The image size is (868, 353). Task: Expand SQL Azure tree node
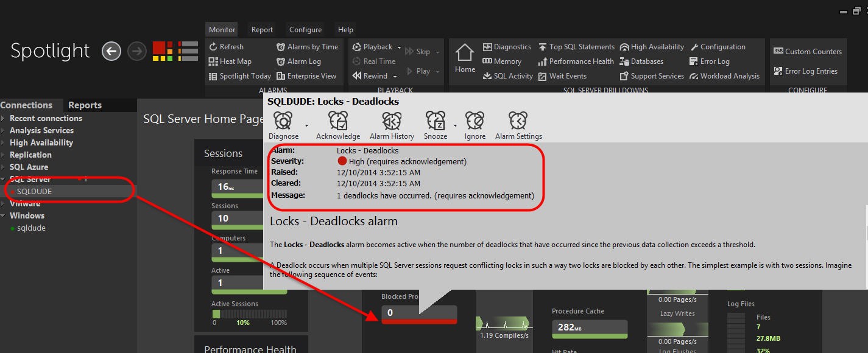pyautogui.click(x=3, y=167)
